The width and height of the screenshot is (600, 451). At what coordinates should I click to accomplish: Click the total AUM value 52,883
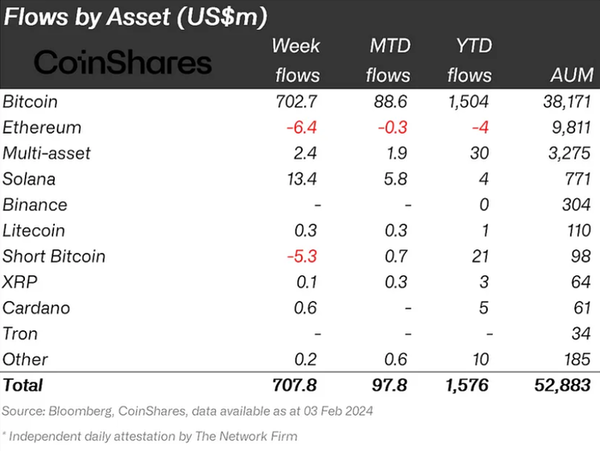(564, 385)
